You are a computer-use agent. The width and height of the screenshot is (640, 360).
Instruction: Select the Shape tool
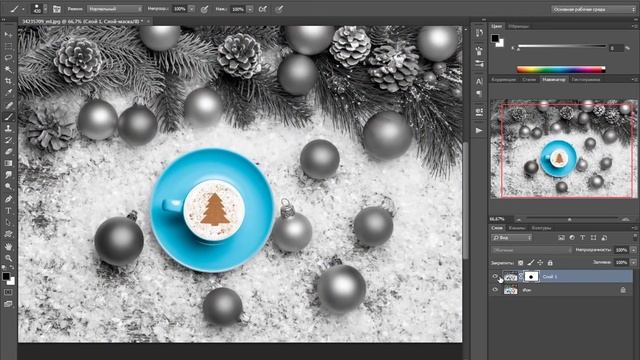pos(8,234)
